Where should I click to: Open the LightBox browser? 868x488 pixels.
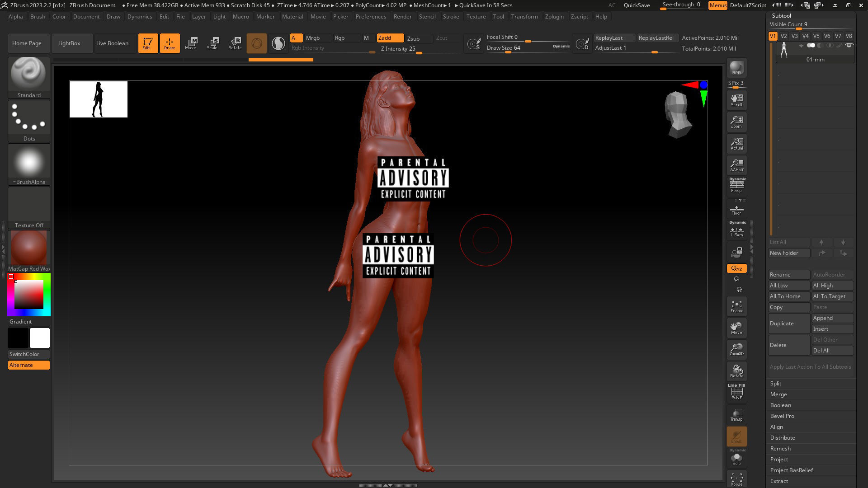pos(72,43)
